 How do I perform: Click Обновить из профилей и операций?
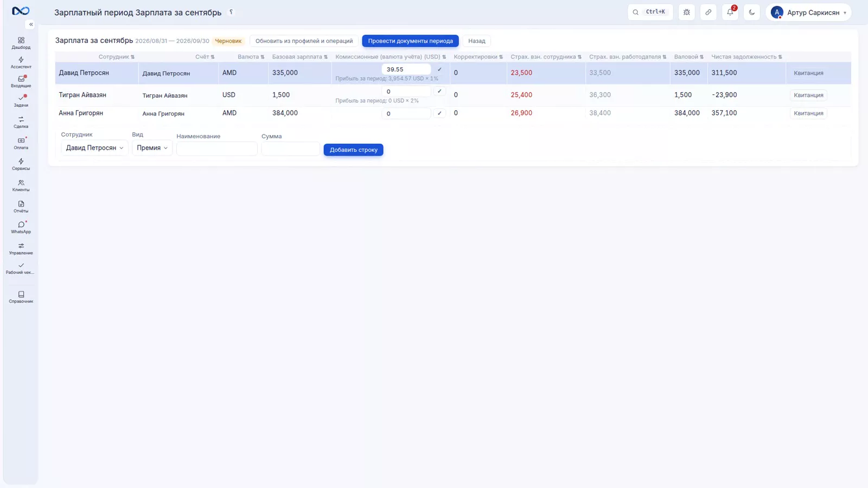(x=304, y=41)
